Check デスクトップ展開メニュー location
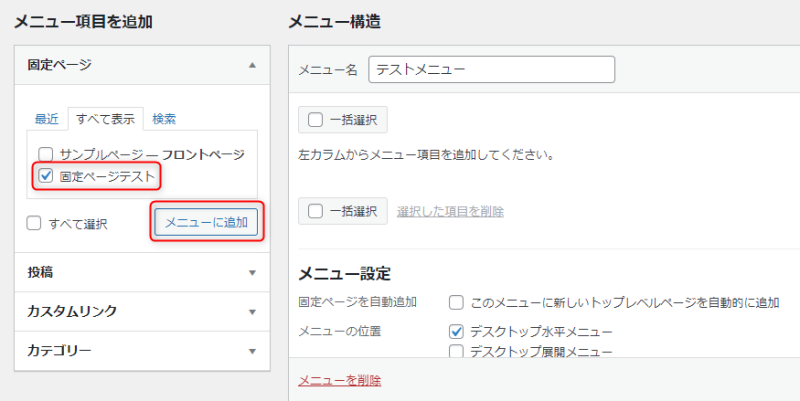Viewport: 800px width, 401px height. click(x=456, y=351)
